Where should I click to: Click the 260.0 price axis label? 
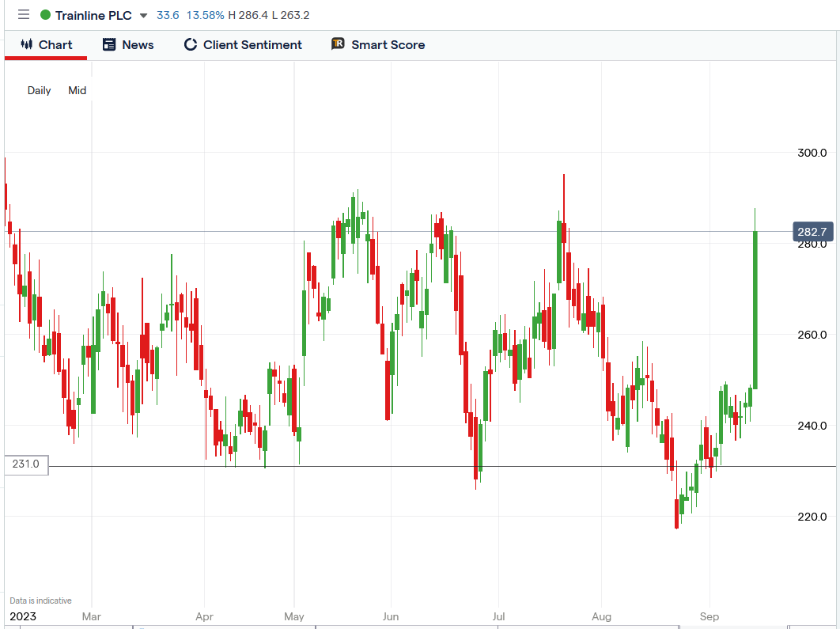pyautogui.click(x=812, y=335)
